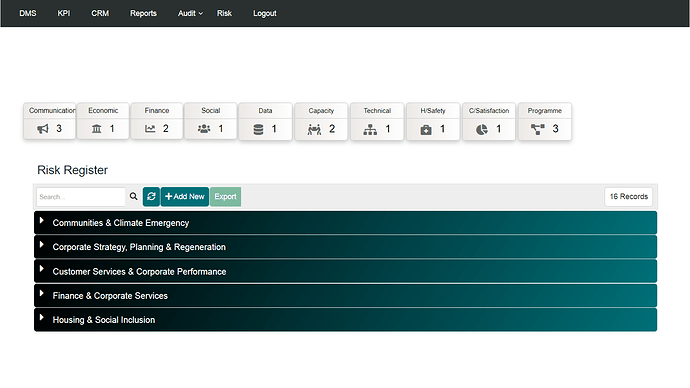
Task: Click the Finance count value 2
Action: [x=165, y=128]
